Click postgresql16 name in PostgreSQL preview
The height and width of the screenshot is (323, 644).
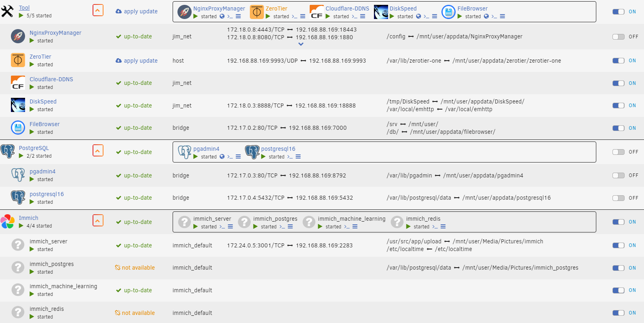pos(278,149)
